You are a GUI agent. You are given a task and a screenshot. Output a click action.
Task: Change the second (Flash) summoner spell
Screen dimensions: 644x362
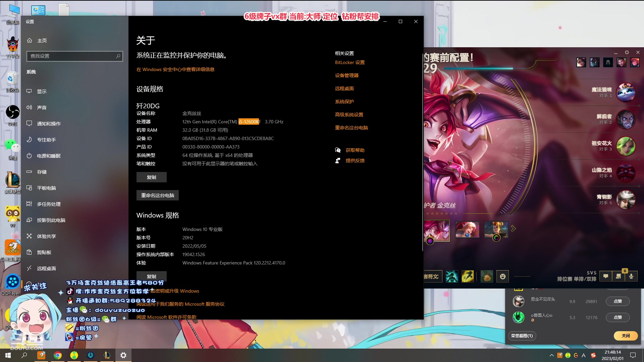coord(468,277)
